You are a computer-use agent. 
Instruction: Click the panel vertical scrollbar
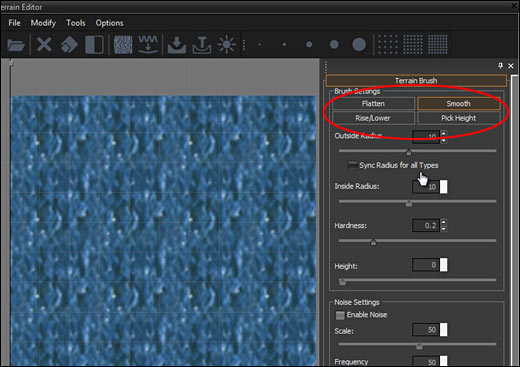515,220
